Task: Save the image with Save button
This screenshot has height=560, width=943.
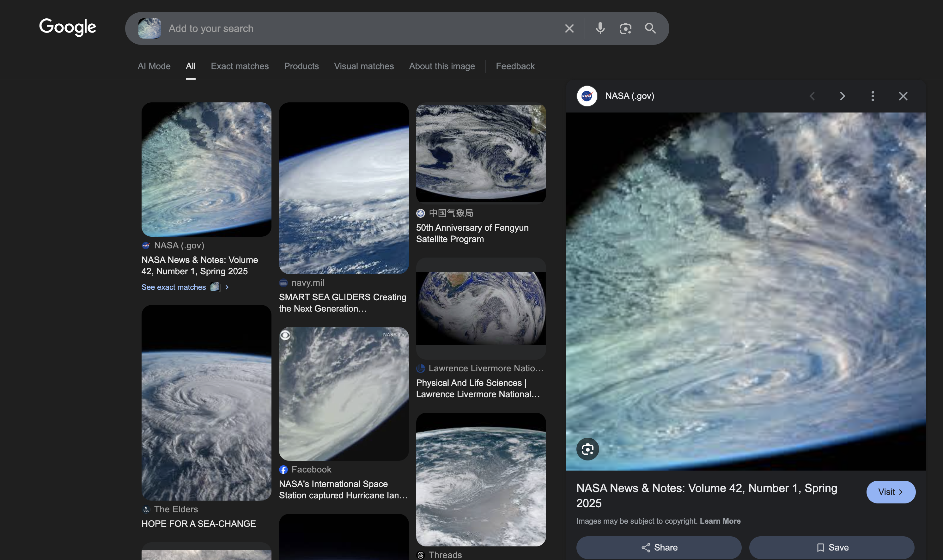Action: 831,547
